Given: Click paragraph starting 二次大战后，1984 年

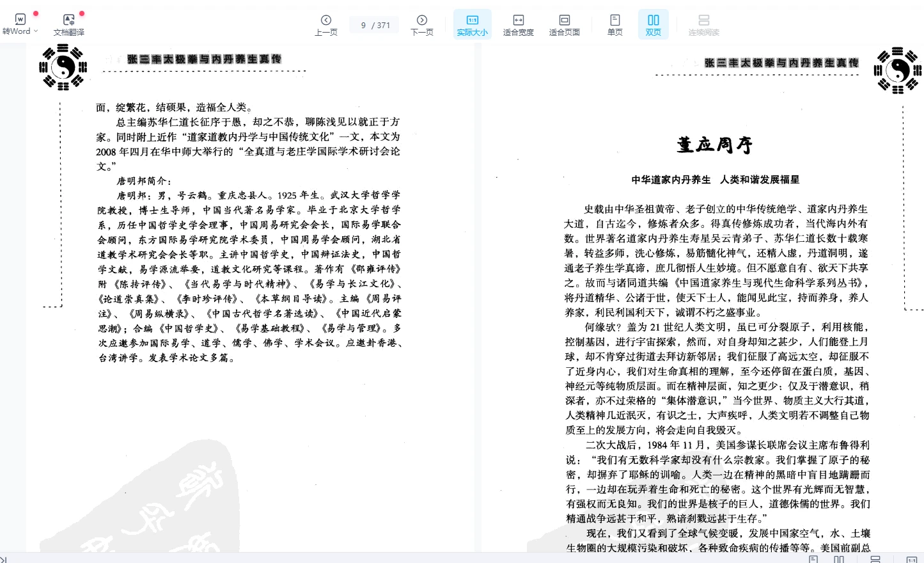Looking at the screenshot, I should click(x=717, y=482).
